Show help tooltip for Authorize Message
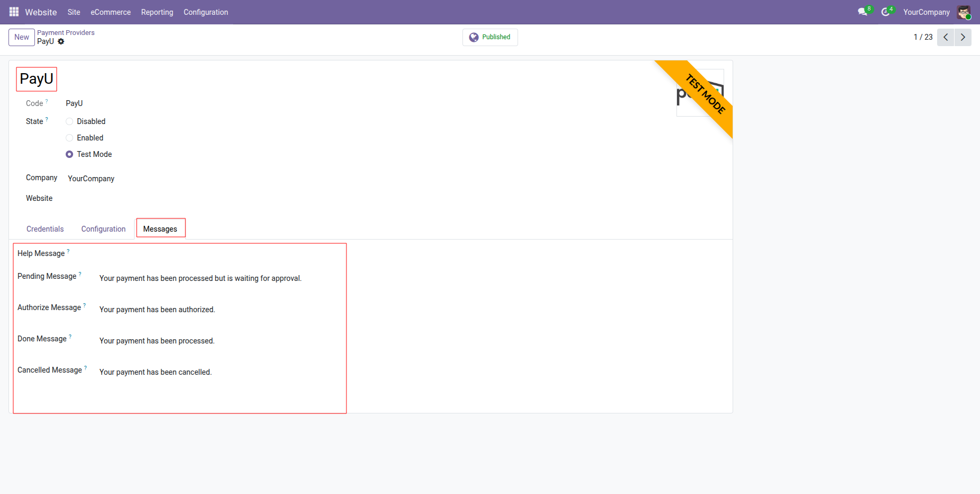 click(85, 305)
